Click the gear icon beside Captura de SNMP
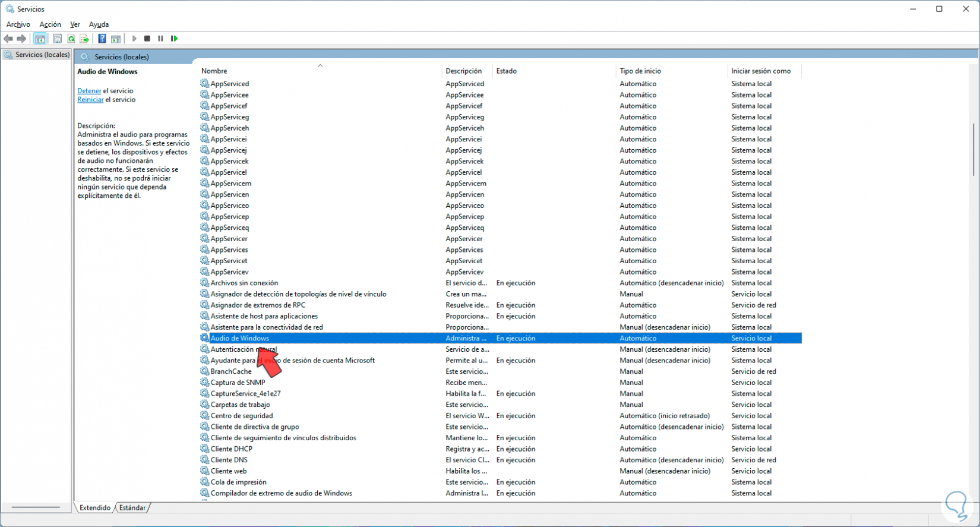Screen dimensions: 980x527 click(x=205, y=383)
